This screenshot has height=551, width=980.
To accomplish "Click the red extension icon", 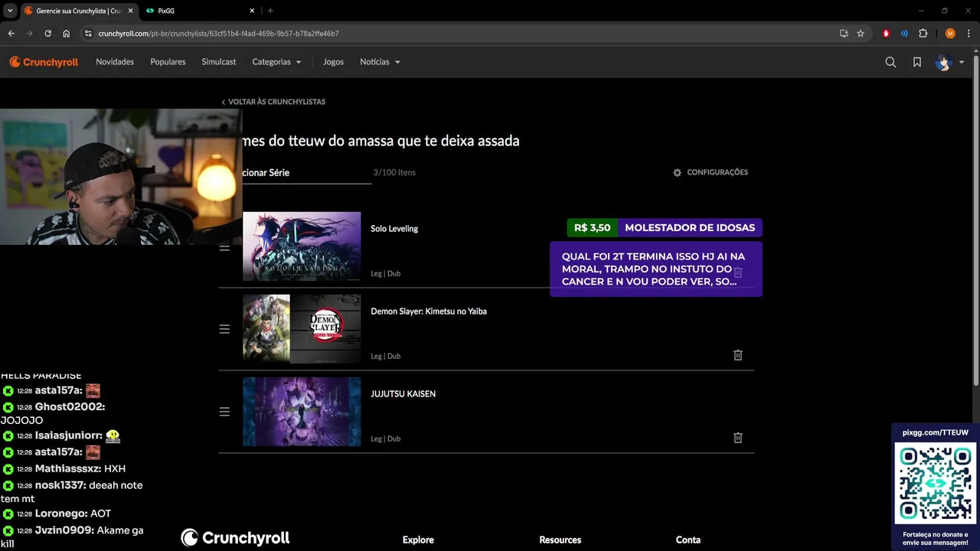I will (x=886, y=34).
